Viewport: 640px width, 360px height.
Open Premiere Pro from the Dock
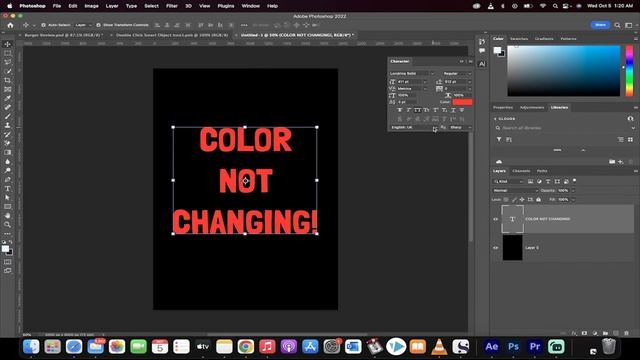point(535,347)
